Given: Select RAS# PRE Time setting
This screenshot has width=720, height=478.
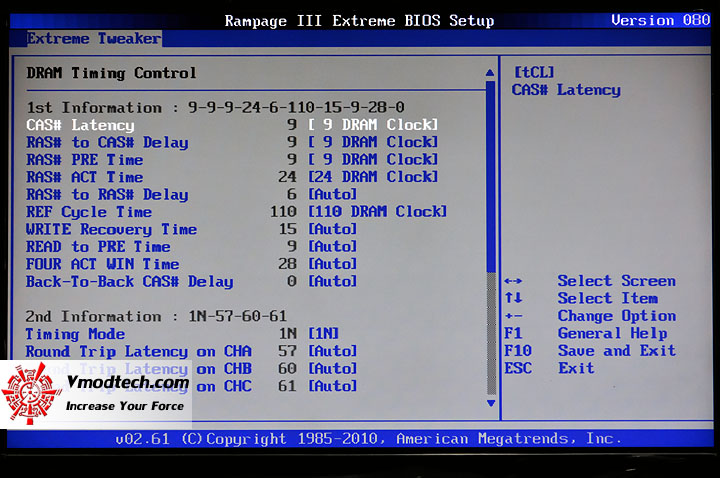Looking at the screenshot, I should pyautogui.click(x=84, y=160).
